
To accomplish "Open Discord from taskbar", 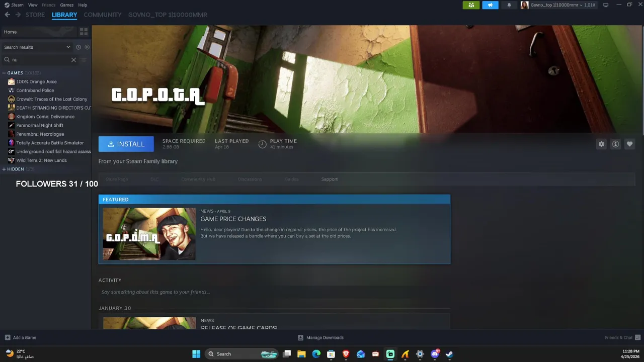I will pyautogui.click(x=435, y=354).
